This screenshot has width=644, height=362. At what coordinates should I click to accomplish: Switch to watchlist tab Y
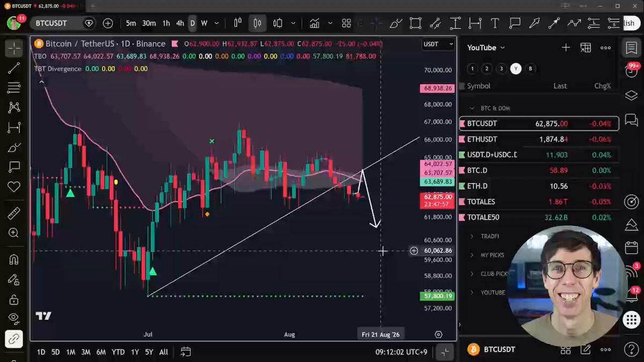click(x=516, y=69)
